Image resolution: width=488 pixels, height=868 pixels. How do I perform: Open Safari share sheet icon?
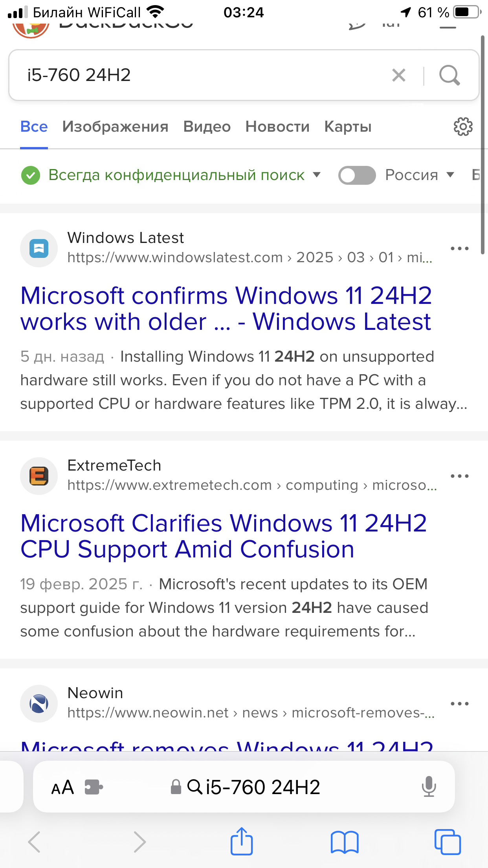pos(241,841)
